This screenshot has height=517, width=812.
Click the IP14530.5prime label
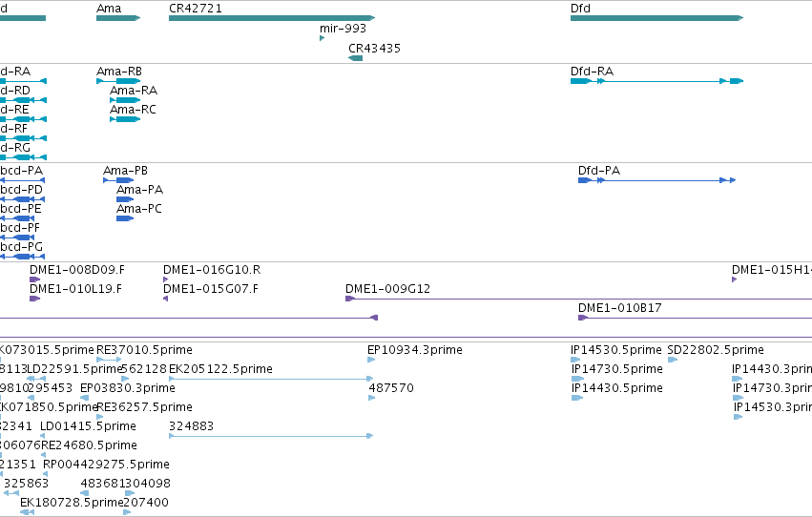click(x=615, y=350)
